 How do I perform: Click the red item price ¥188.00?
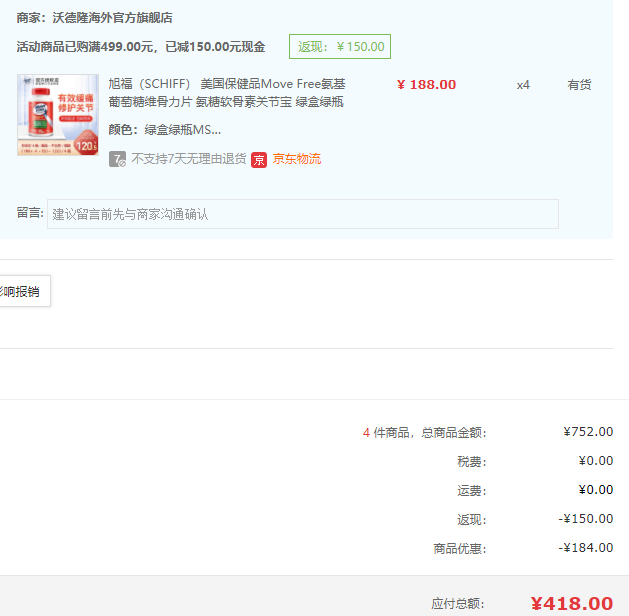426,85
